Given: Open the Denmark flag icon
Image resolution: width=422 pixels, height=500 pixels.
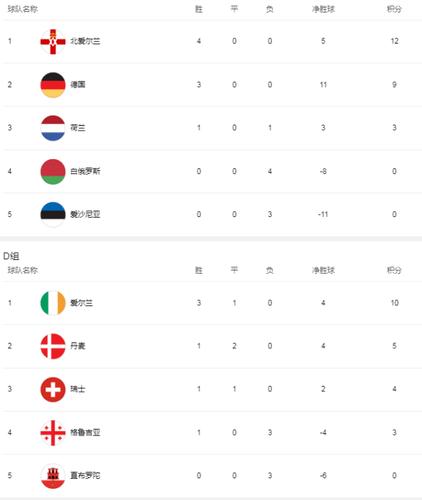Looking at the screenshot, I should point(53,346).
